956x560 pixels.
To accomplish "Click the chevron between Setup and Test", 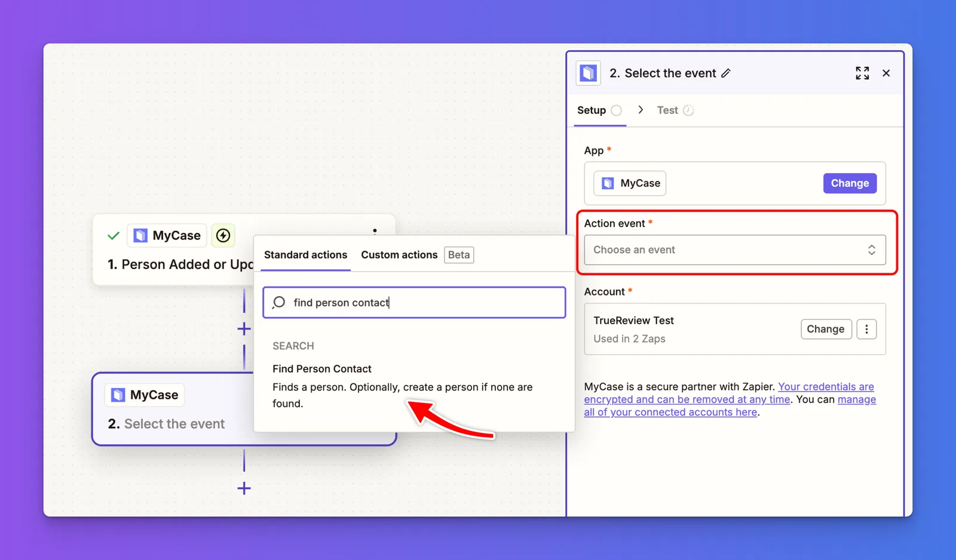I will point(641,110).
